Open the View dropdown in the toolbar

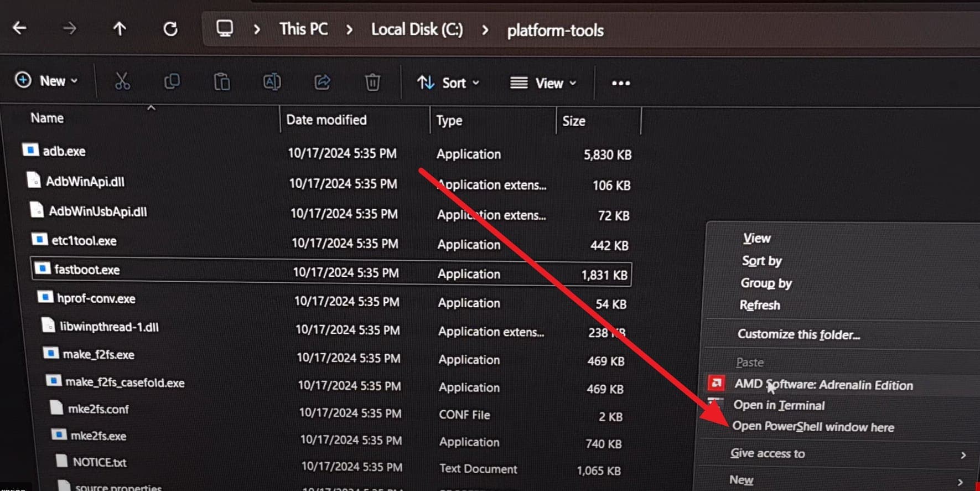tap(543, 84)
